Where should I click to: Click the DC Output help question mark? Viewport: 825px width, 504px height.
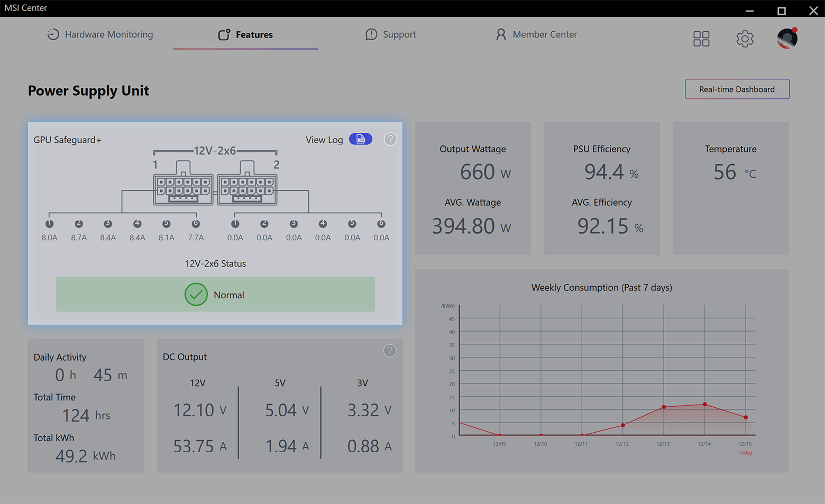pos(390,351)
